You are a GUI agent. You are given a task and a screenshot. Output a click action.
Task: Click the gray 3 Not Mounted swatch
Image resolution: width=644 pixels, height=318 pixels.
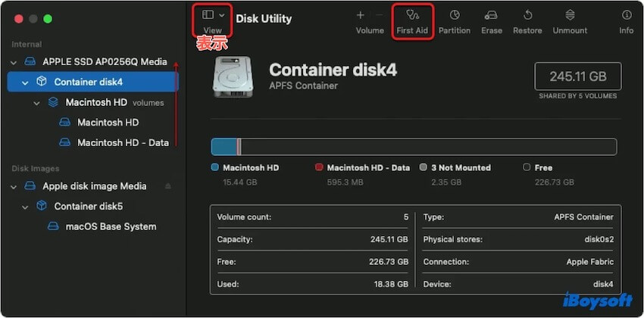(x=423, y=167)
